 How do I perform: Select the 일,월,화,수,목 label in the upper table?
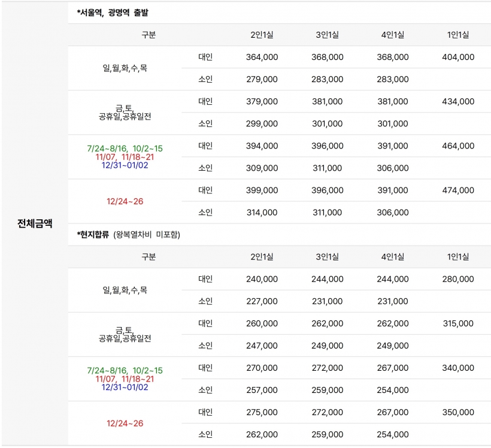[x=125, y=68]
